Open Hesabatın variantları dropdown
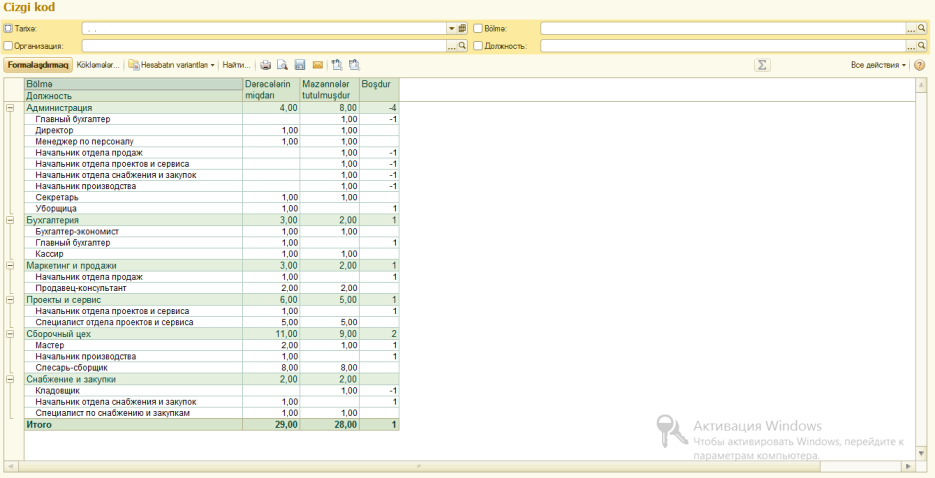This screenshot has width=935, height=478. coord(172,65)
